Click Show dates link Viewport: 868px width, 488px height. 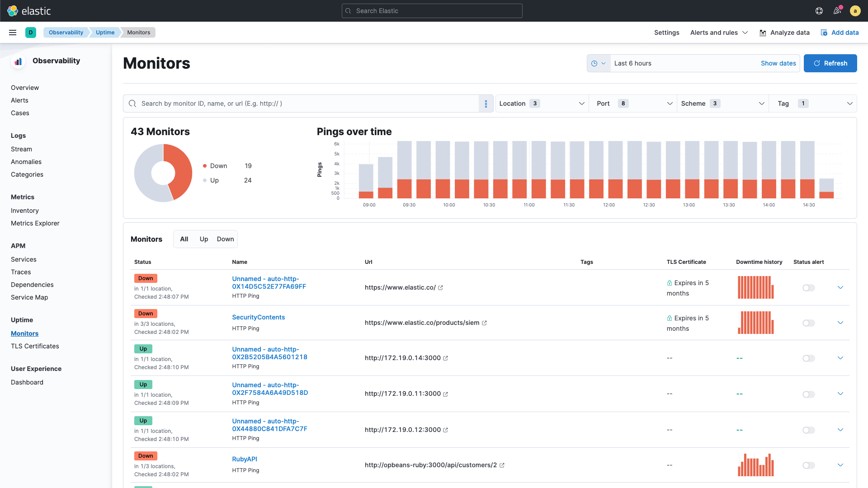tap(778, 63)
